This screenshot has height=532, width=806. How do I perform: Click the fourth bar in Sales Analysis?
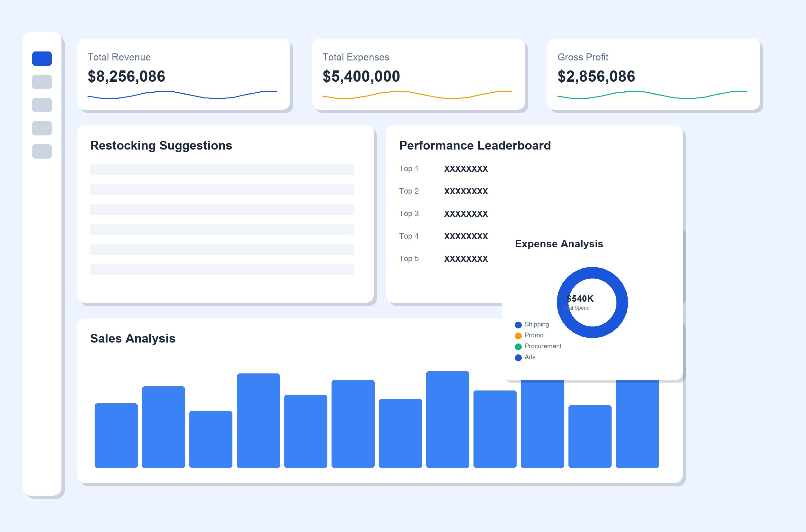pos(258,421)
